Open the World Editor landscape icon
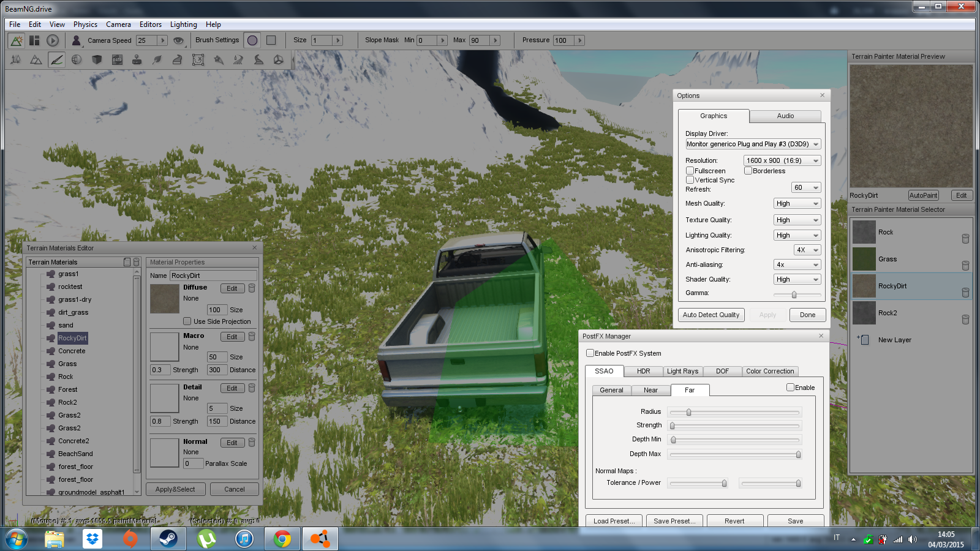Viewport: 980px width, 551px height. tap(17, 40)
